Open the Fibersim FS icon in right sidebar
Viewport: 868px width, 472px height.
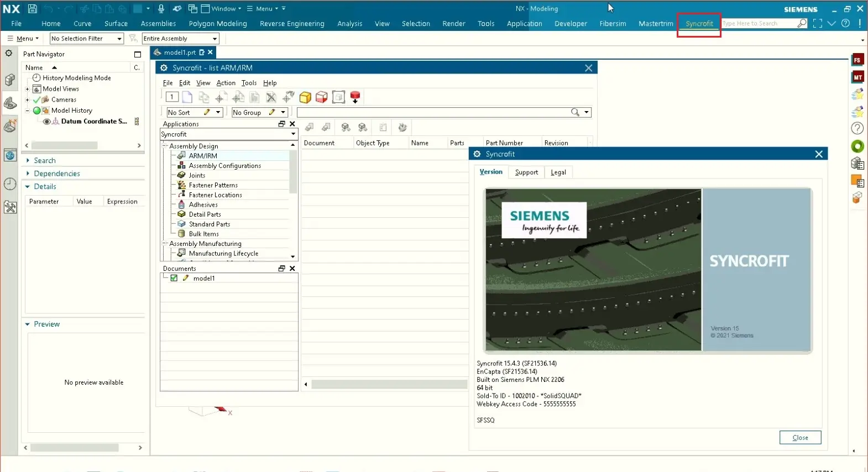[857, 60]
